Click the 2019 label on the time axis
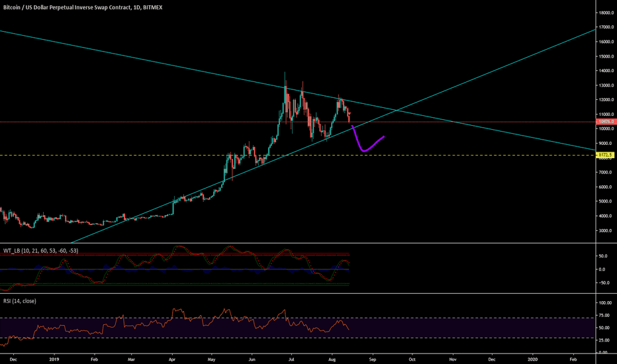 54,359
